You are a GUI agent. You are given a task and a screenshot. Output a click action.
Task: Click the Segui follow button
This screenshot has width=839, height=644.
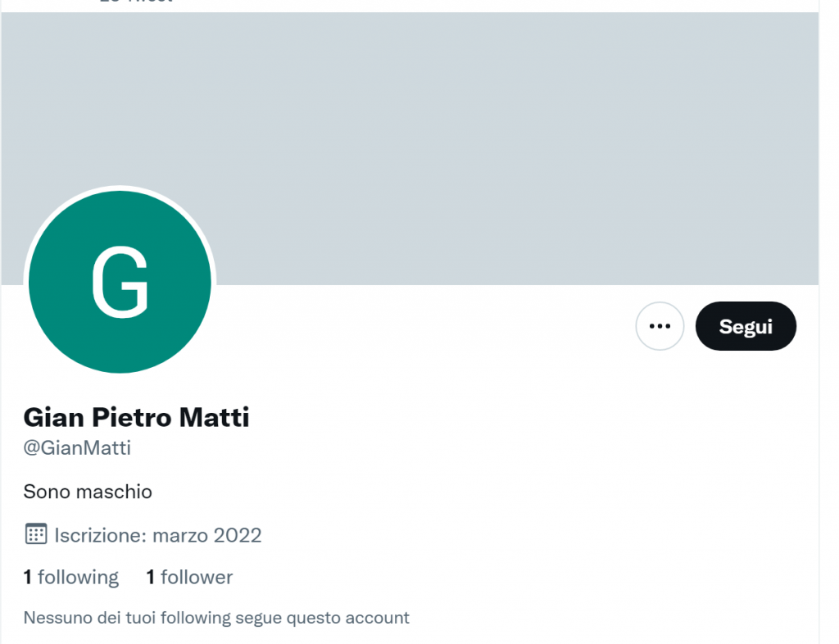746,326
